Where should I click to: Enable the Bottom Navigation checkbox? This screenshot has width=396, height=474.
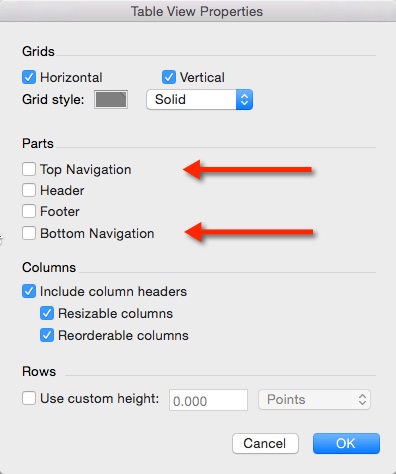(x=29, y=233)
